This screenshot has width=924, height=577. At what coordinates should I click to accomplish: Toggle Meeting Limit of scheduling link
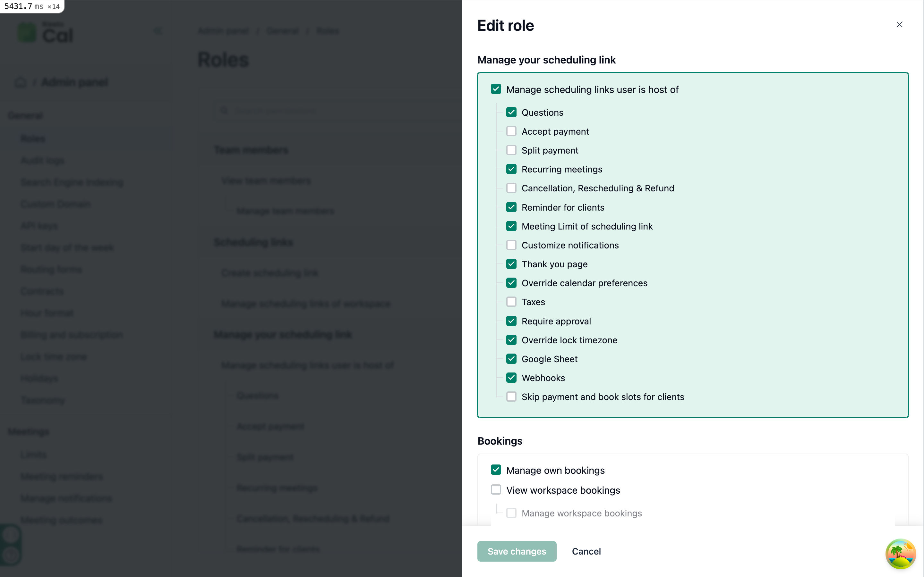point(511,226)
